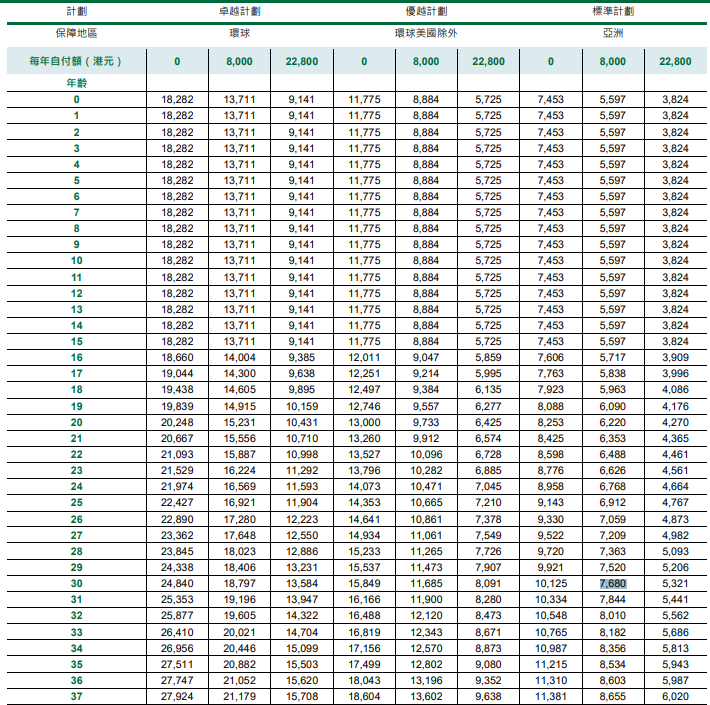Viewport: 710px width, 705px height.
Task: Click age row label 16
Action: tap(77, 357)
